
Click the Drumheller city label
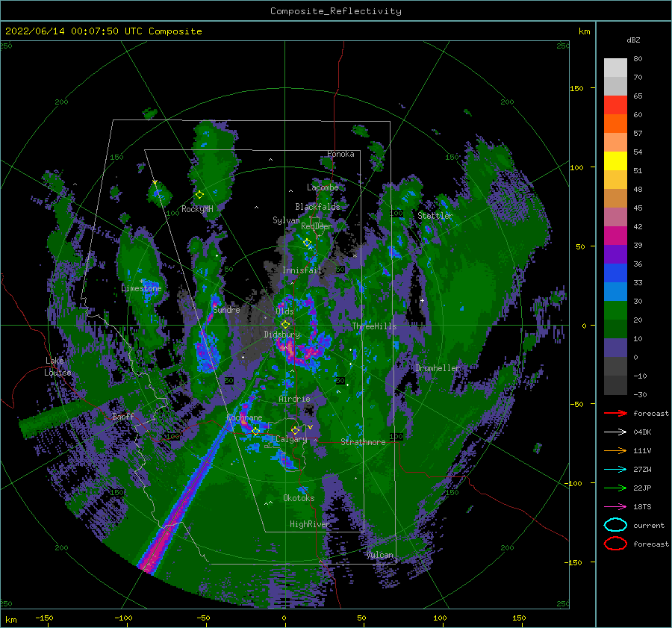(438, 368)
